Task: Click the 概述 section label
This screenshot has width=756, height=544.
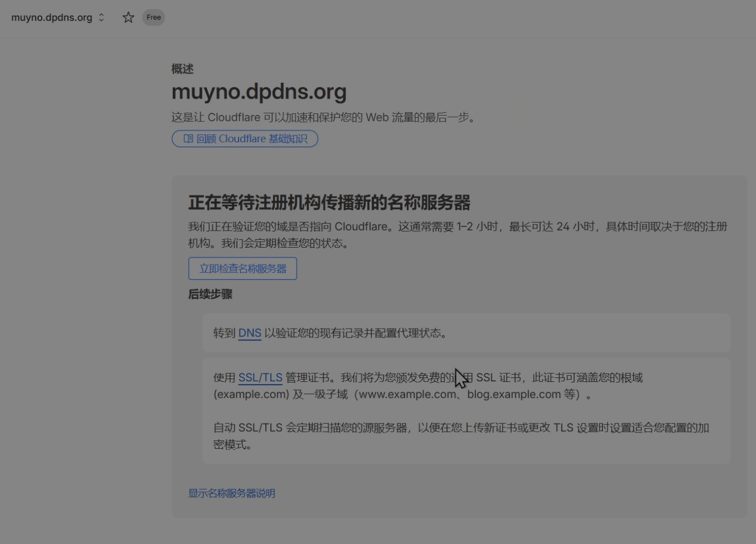Action: (182, 69)
